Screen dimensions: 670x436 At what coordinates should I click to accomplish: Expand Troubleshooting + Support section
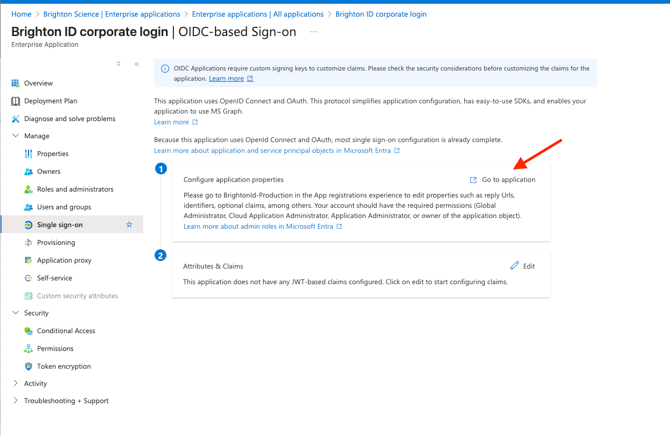click(15, 401)
